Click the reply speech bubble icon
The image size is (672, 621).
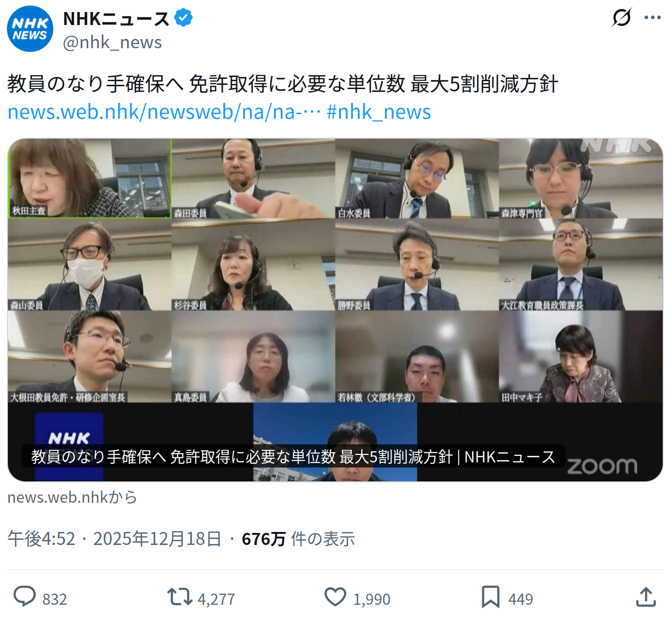click(25, 596)
